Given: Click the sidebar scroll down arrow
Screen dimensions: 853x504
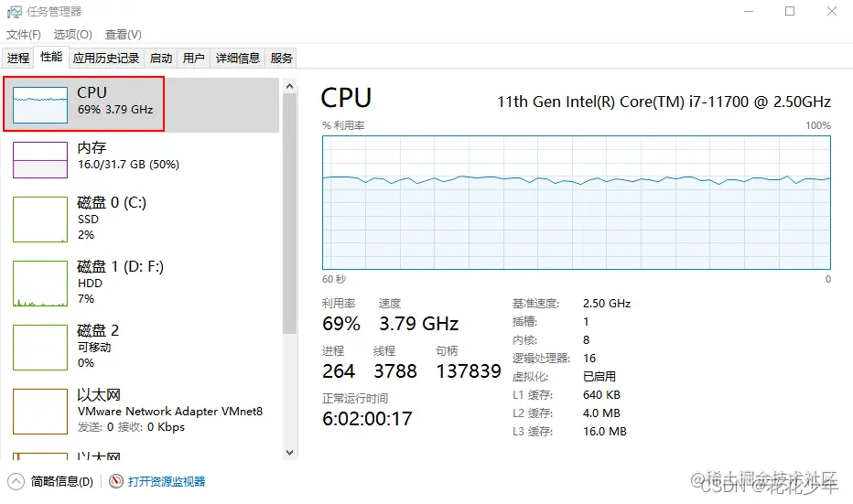Looking at the screenshot, I should coord(290,453).
